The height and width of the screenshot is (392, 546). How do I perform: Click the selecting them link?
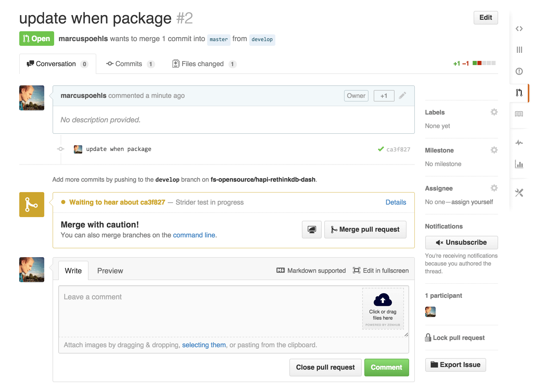pyautogui.click(x=204, y=345)
